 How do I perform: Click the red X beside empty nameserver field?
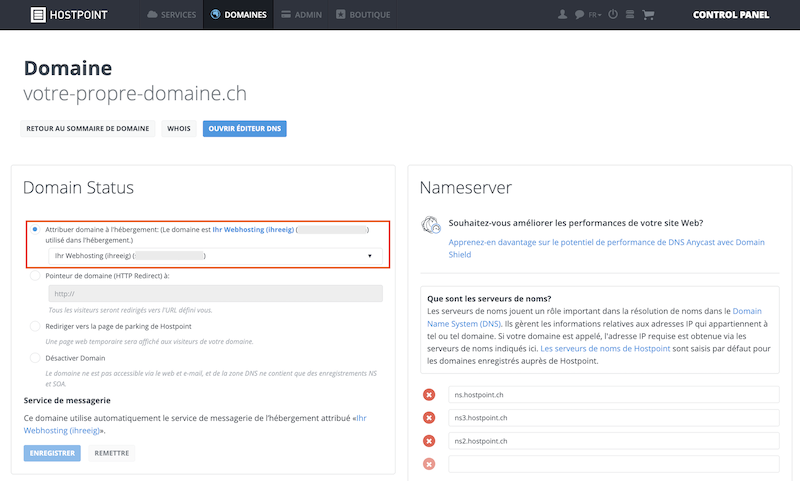(x=429, y=464)
